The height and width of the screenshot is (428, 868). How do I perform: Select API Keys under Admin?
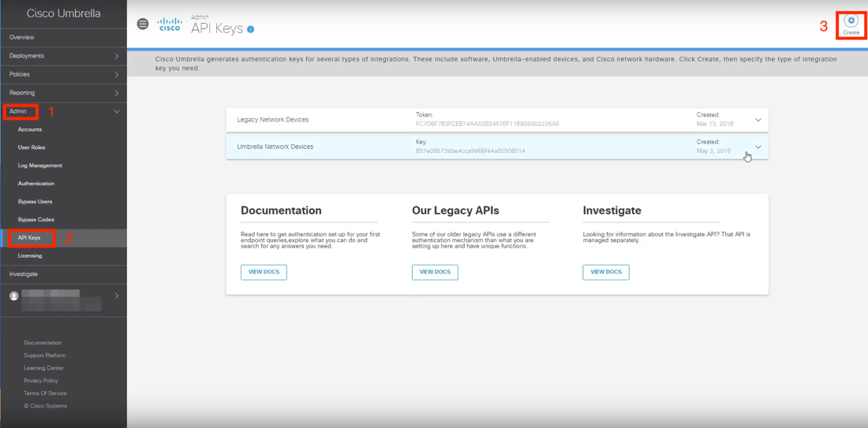pyautogui.click(x=29, y=238)
